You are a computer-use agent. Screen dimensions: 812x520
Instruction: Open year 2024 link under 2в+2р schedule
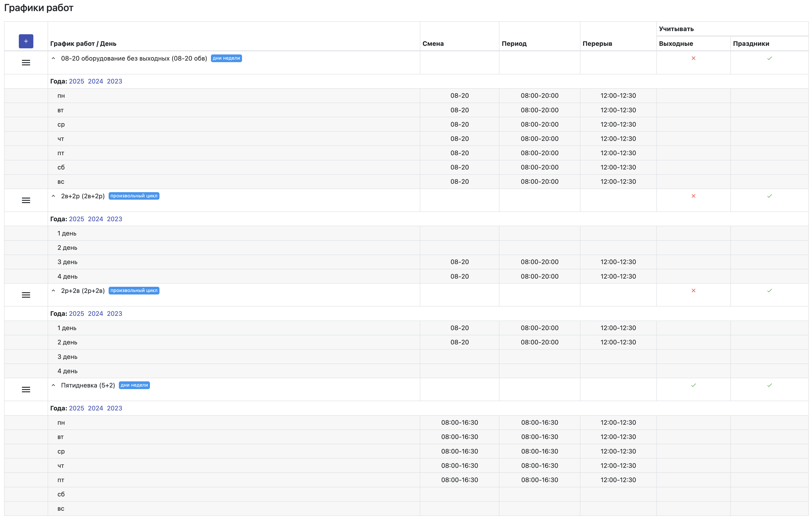pyautogui.click(x=95, y=219)
